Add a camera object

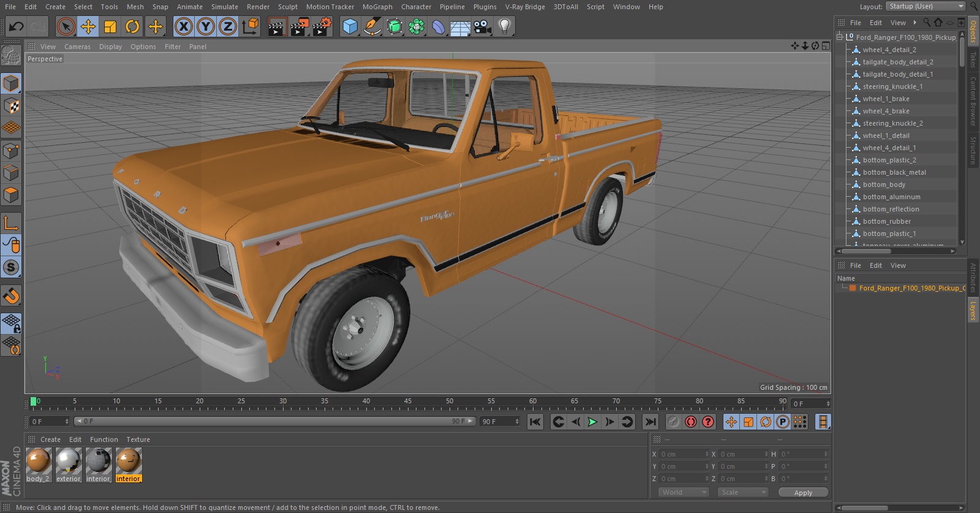tap(483, 26)
